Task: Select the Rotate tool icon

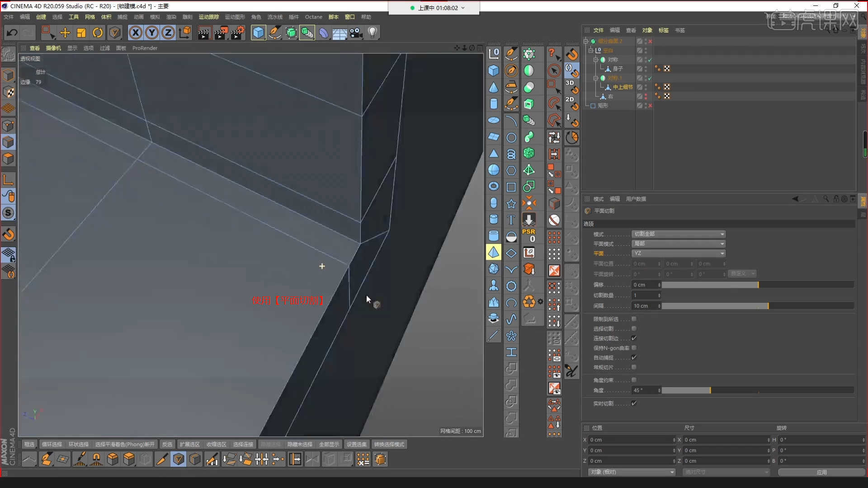Action: tap(98, 33)
